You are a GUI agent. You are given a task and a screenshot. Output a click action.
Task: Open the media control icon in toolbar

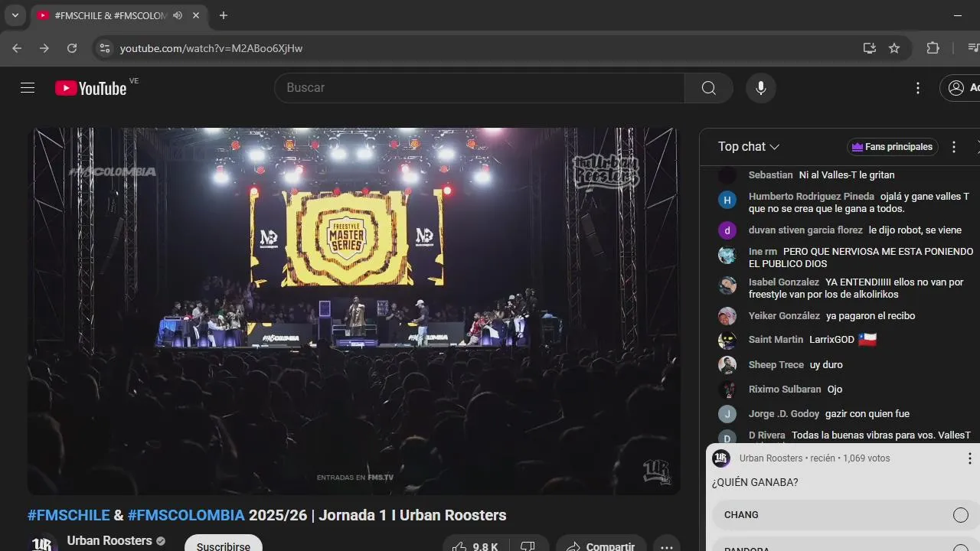pyautogui.click(x=972, y=48)
